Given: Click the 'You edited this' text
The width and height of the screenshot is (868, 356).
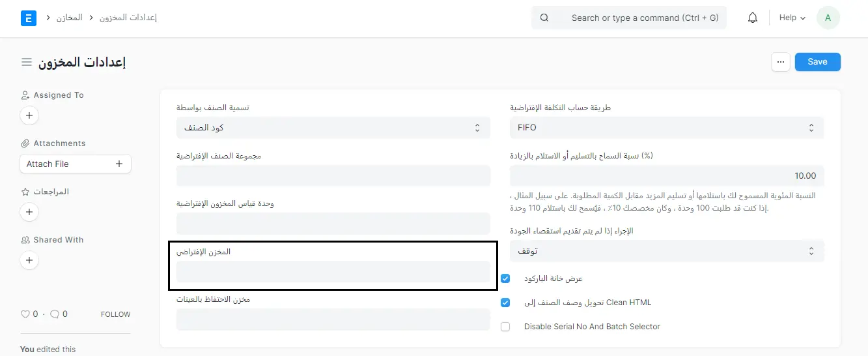Looking at the screenshot, I should coord(48,349).
